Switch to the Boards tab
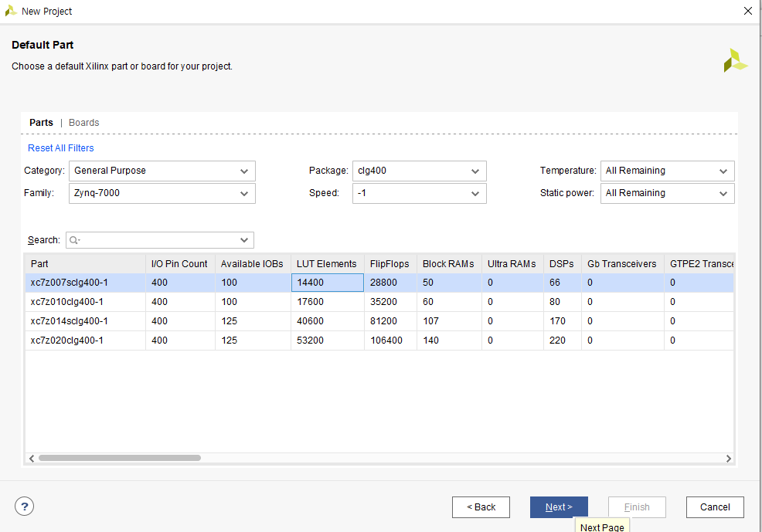 84,122
